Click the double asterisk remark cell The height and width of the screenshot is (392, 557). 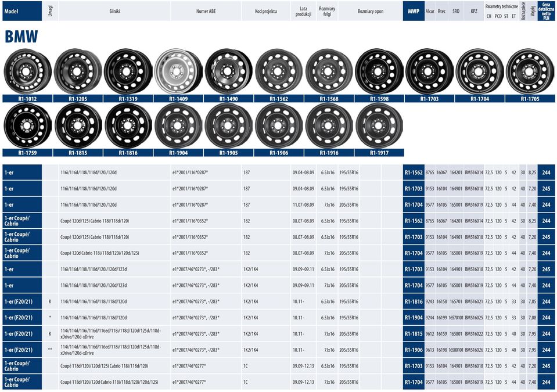point(50,350)
